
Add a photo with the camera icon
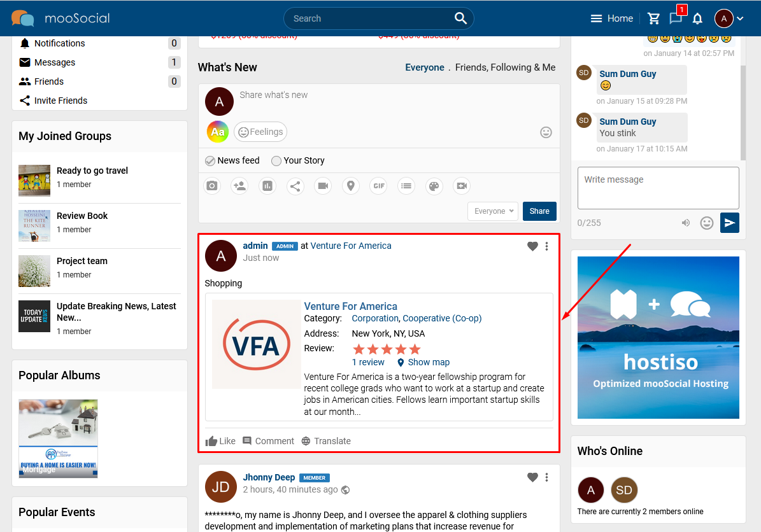[x=212, y=186]
